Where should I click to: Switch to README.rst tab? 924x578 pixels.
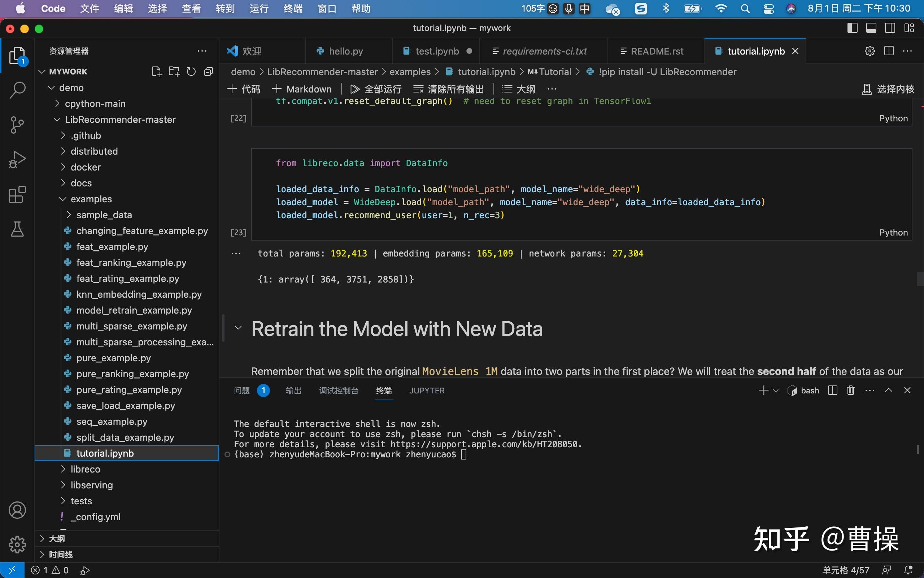656,51
